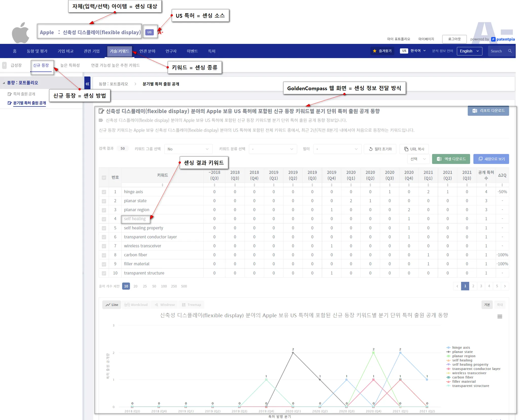Screen dimensions: 519x420
Task: Open the 연관 분야 menu
Action: [x=147, y=51]
